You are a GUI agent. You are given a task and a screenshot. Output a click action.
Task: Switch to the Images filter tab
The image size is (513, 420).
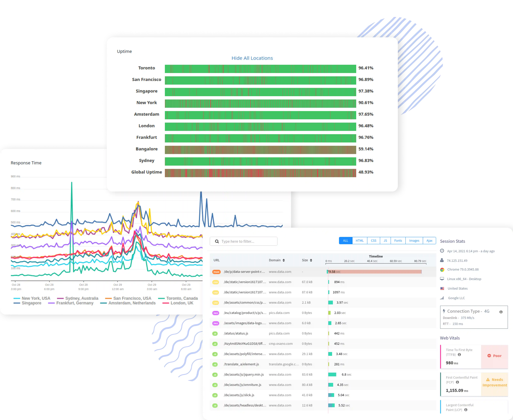[414, 240]
